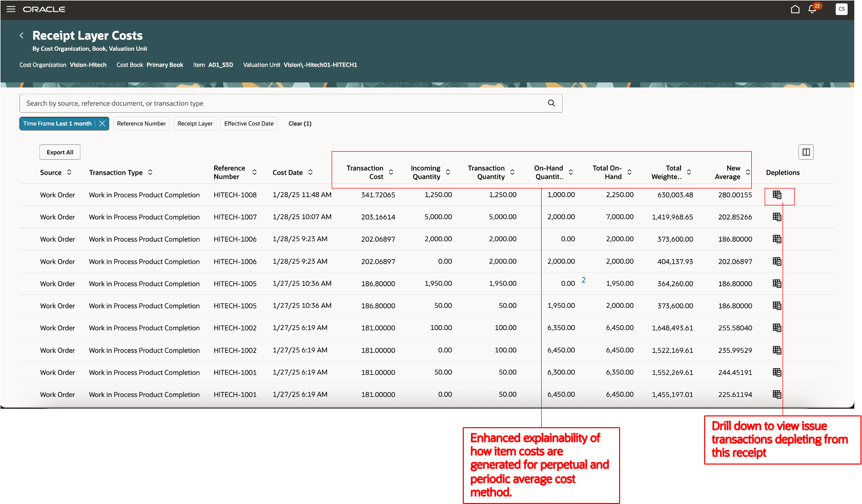This screenshot has height=504, width=862.
Task: Click the Export All button
Action: point(59,152)
